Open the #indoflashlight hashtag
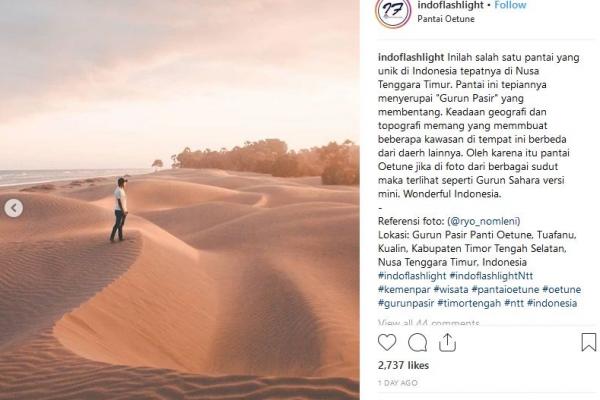The height and width of the screenshot is (400, 600). pos(412,276)
